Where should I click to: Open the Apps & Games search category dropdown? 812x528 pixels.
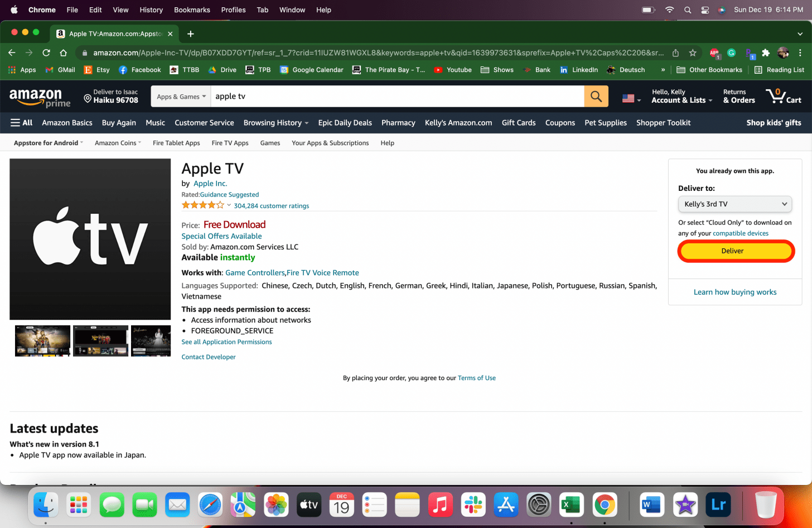(x=181, y=97)
